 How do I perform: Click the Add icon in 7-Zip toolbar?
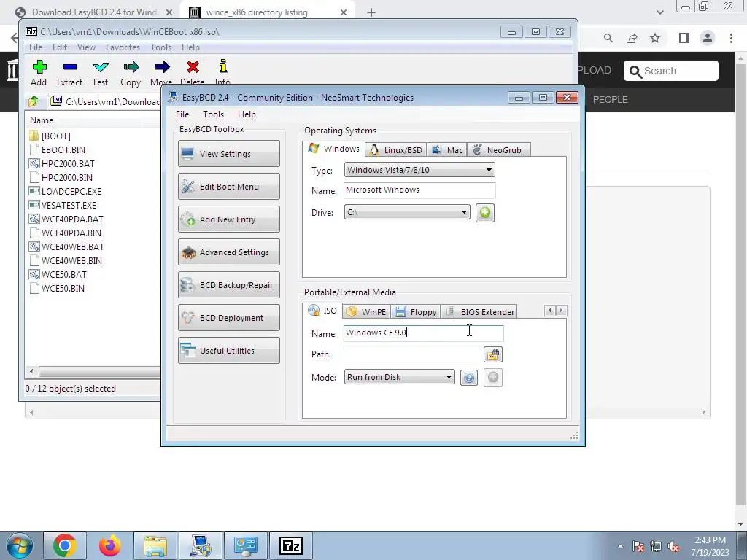(x=39, y=66)
